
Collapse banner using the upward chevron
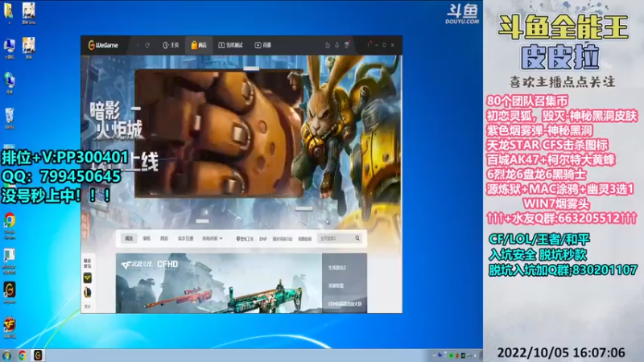pos(238,218)
